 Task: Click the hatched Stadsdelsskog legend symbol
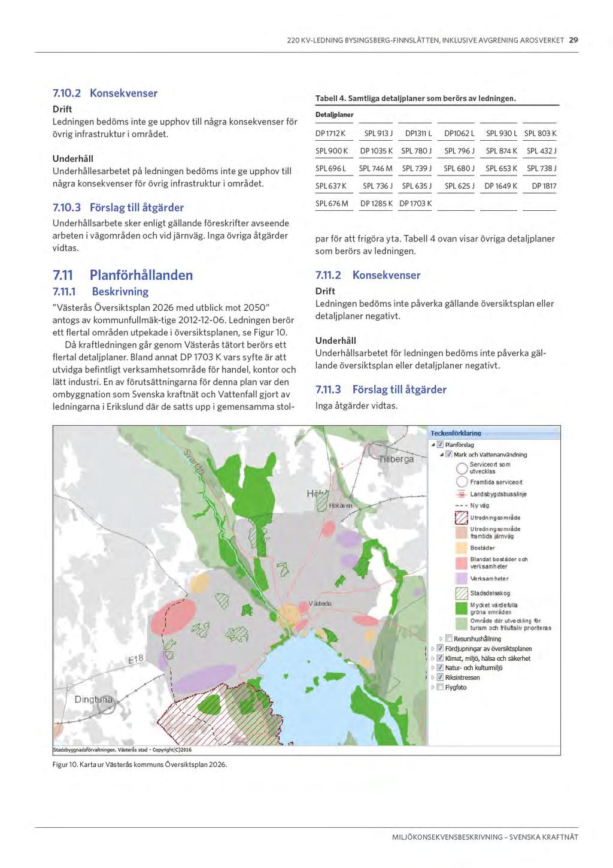(462, 594)
